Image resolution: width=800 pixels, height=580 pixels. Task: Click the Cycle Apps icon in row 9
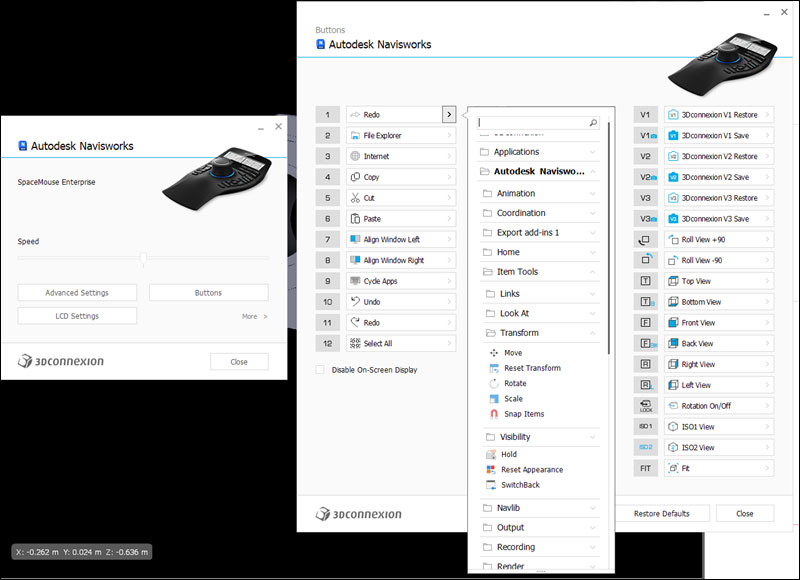tap(355, 281)
